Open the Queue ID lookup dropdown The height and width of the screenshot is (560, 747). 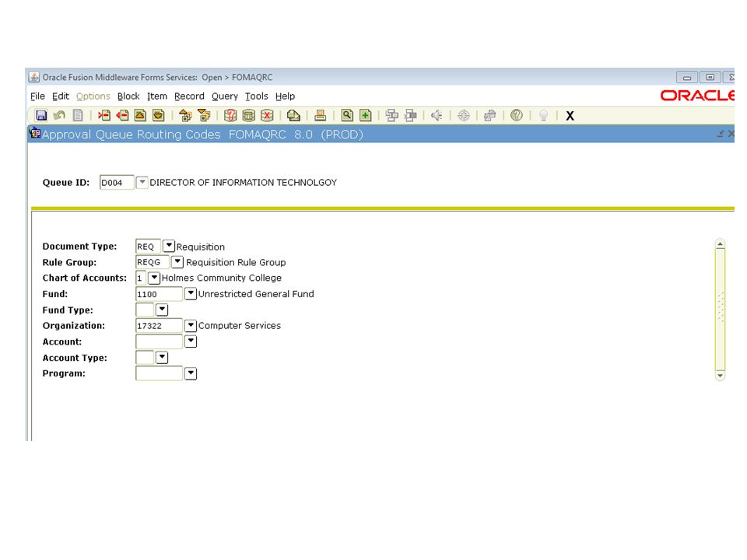(x=142, y=182)
